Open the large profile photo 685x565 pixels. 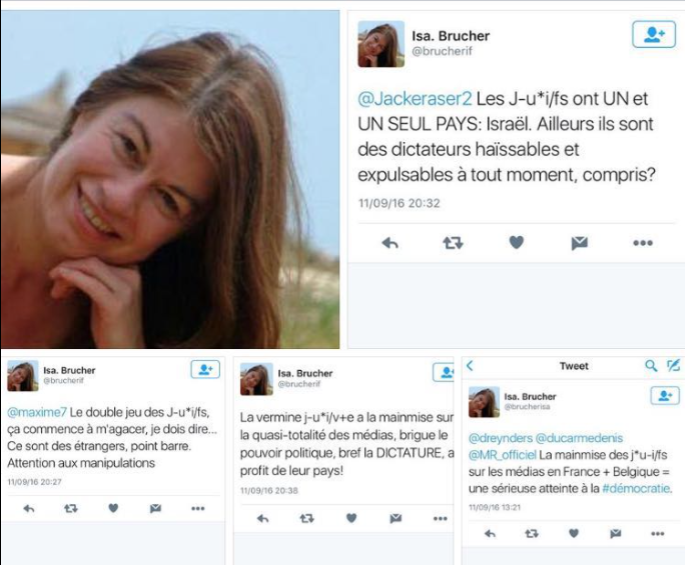click(170, 179)
